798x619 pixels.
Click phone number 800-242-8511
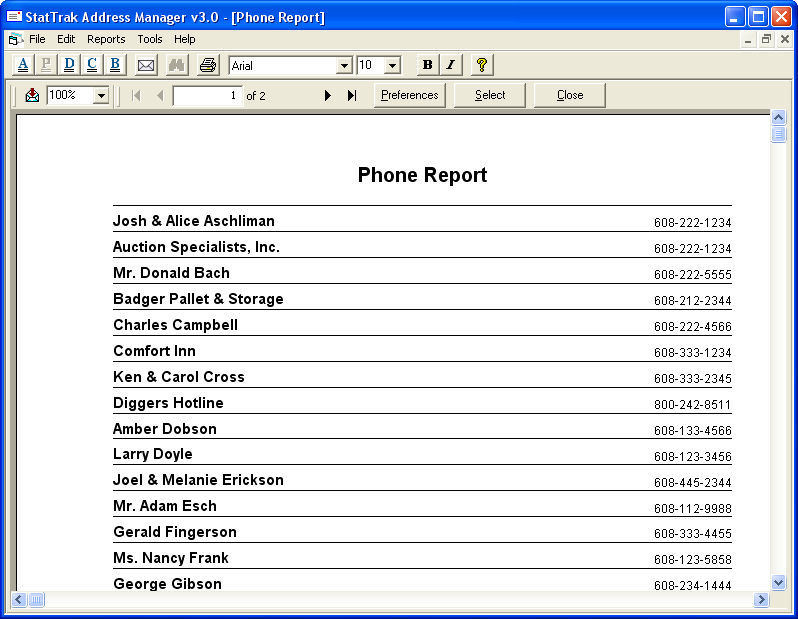point(693,405)
